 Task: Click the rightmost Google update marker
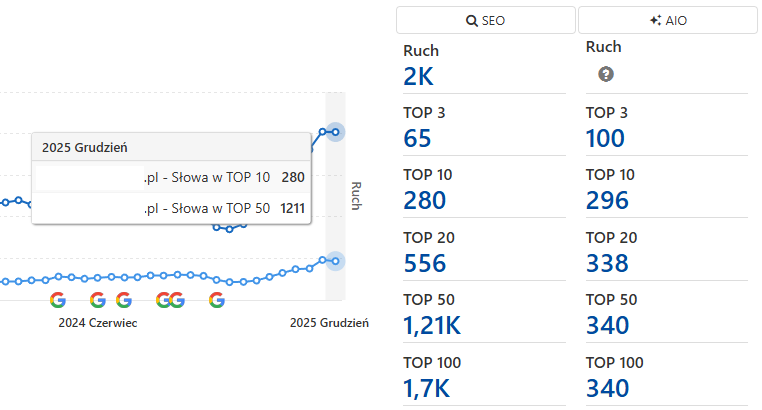coord(217,299)
